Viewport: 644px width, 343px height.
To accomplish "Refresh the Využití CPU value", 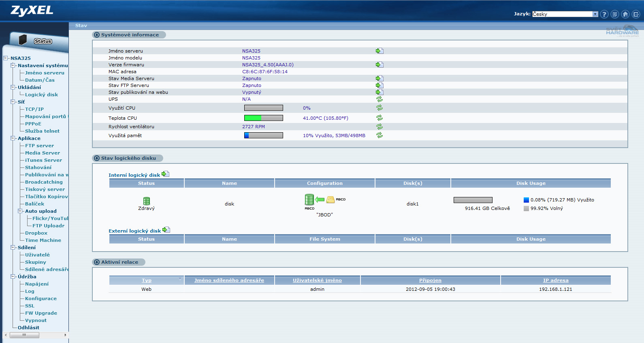I will coord(380,108).
